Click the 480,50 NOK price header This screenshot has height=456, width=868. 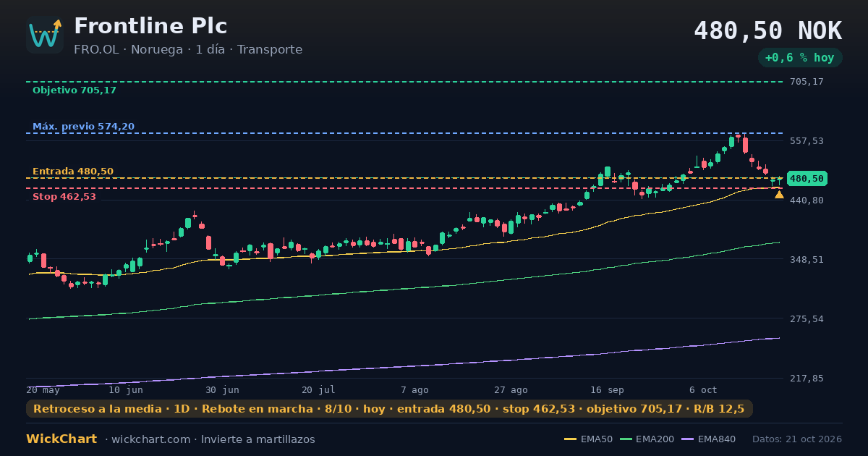pyautogui.click(x=767, y=30)
